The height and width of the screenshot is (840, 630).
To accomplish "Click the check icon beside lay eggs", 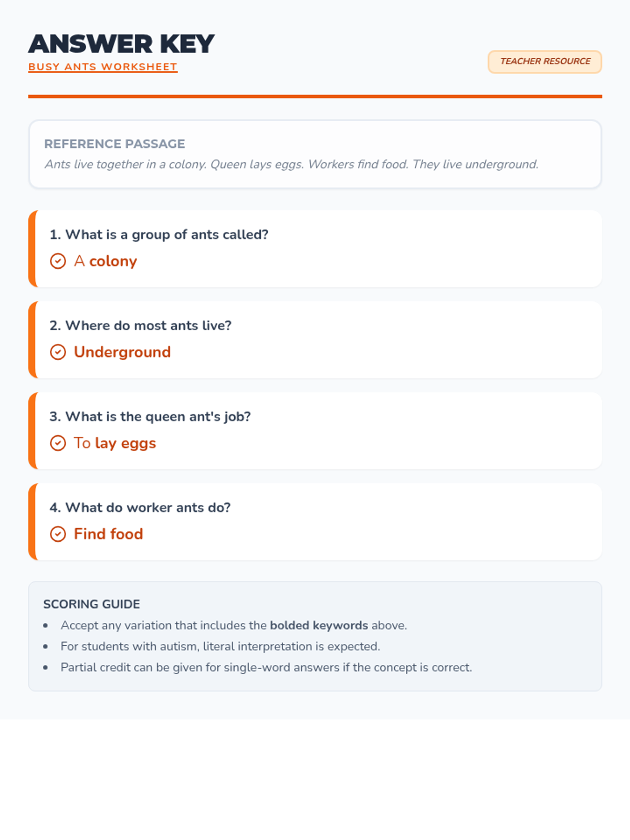I will (x=58, y=443).
